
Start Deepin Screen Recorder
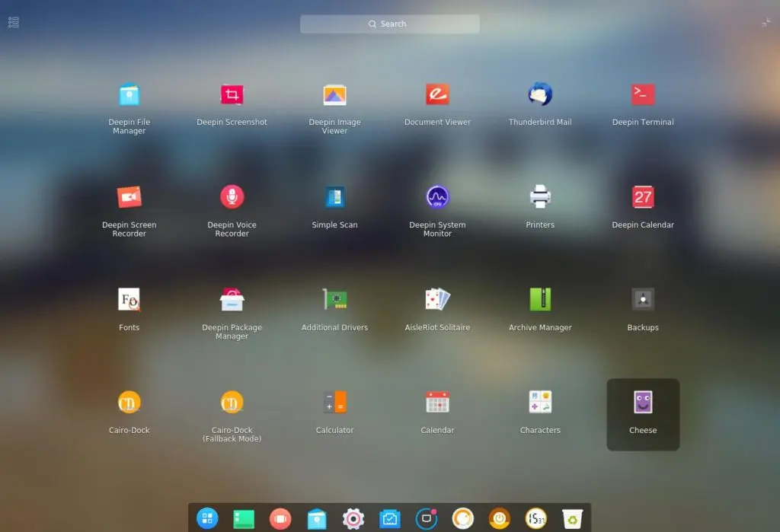tap(129, 197)
